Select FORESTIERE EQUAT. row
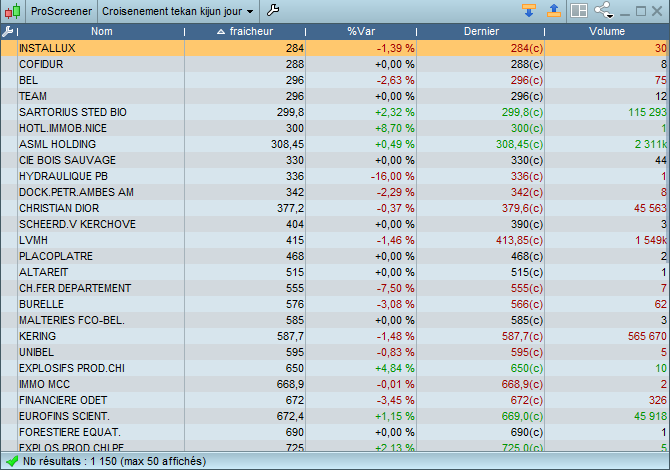Screen dimensions: 670x470 (335, 432)
